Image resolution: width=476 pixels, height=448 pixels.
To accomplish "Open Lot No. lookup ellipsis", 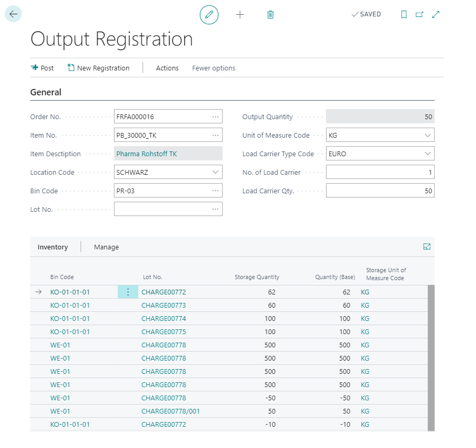I will tap(216, 209).
